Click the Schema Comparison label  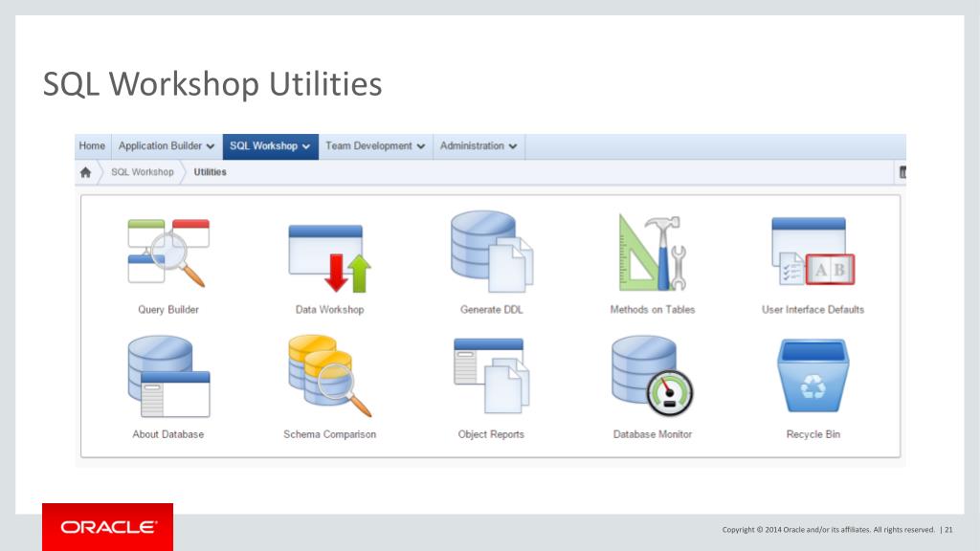[x=329, y=434]
